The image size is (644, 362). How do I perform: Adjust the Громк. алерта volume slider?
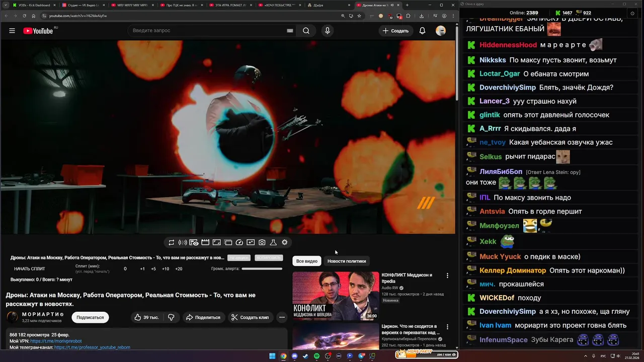tap(262, 269)
